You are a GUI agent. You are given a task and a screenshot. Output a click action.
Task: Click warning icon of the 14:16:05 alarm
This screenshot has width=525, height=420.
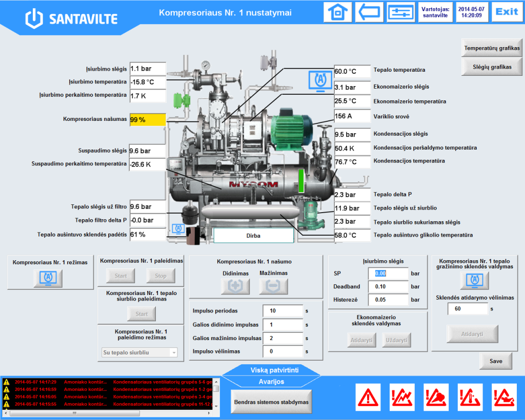6,396
